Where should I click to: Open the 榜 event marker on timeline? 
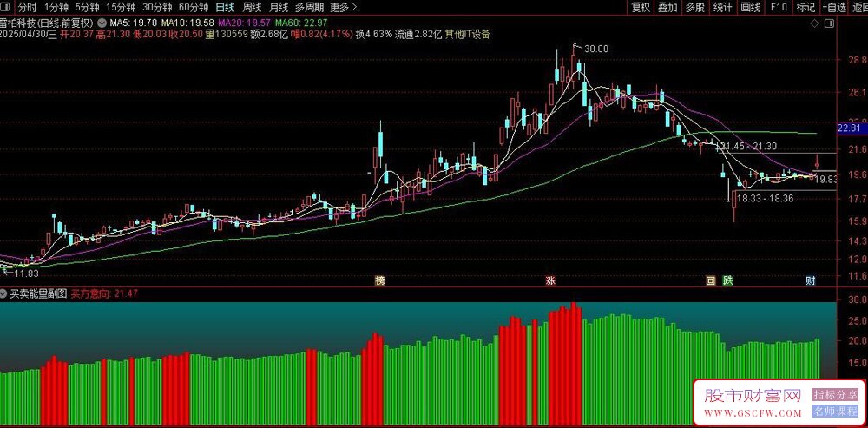380,280
